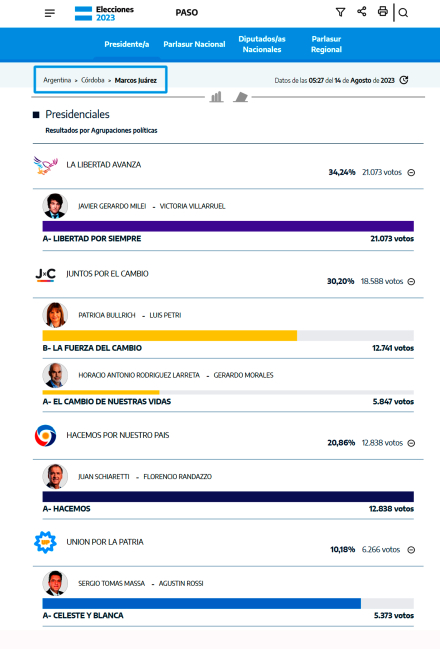The width and height of the screenshot is (440, 649).
Task: Switch to map view icon
Action: (x=240, y=97)
